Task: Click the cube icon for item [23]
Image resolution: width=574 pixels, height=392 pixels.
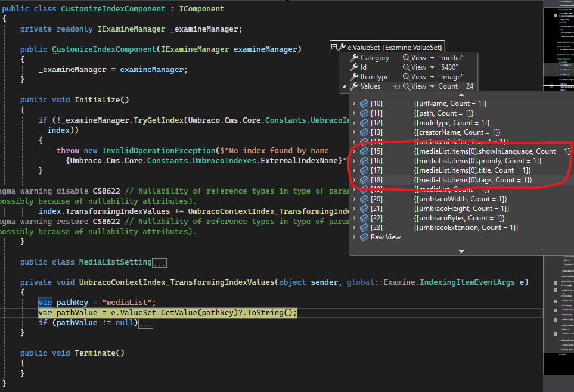Action: tap(364, 228)
